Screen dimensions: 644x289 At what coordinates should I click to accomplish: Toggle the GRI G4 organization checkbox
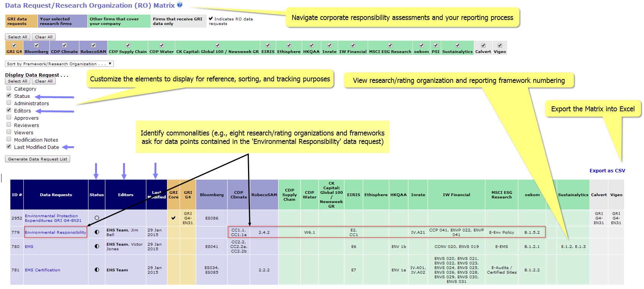point(14,45)
